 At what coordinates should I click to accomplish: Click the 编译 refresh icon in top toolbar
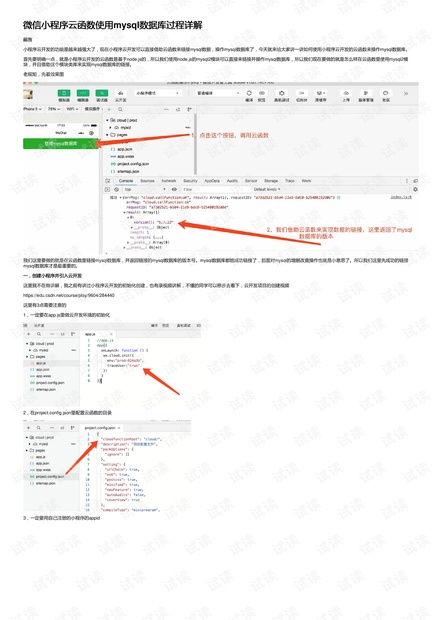click(249, 93)
